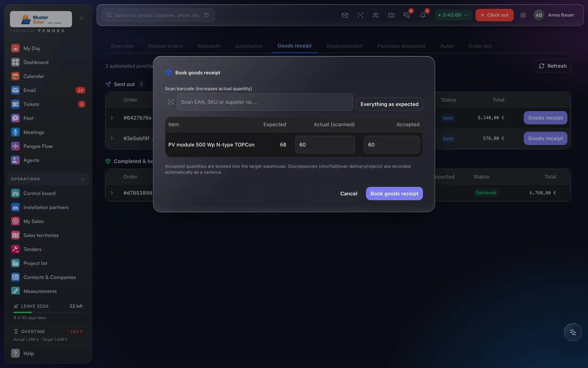588x368 pixels.
Task: Expand order row #6427b76e
Action: pyautogui.click(x=112, y=118)
